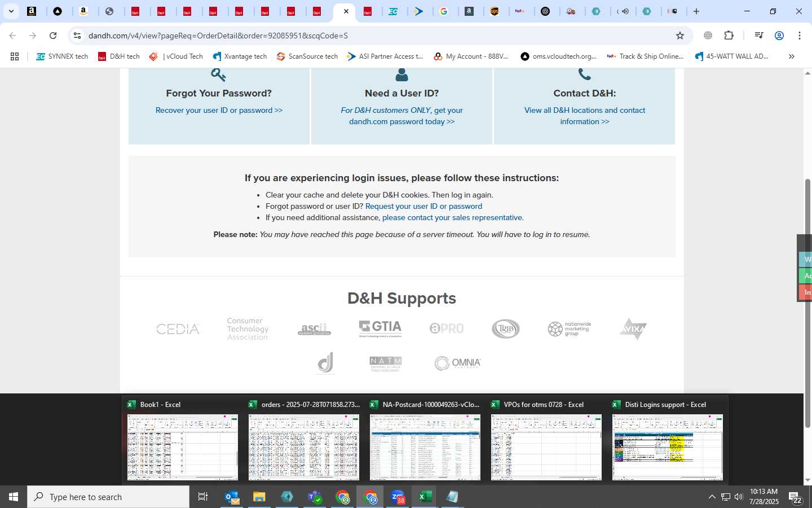The width and height of the screenshot is (812, 508).
Task: Open 45-WATT WALL AD bookmark
Action: pyautogui.click(x=732, y=56)
